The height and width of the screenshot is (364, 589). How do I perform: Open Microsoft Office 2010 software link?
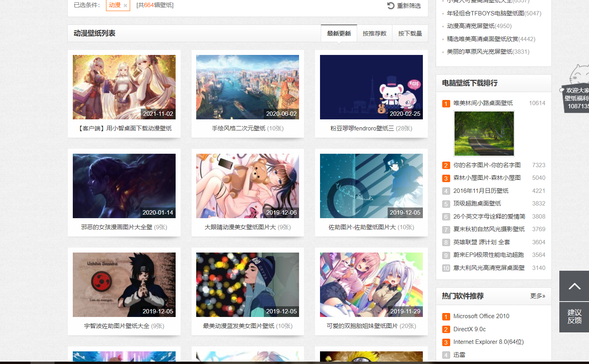(481, 316)
